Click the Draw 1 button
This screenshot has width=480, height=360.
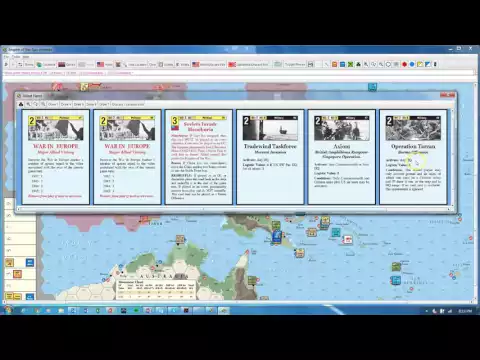[53, 104]
